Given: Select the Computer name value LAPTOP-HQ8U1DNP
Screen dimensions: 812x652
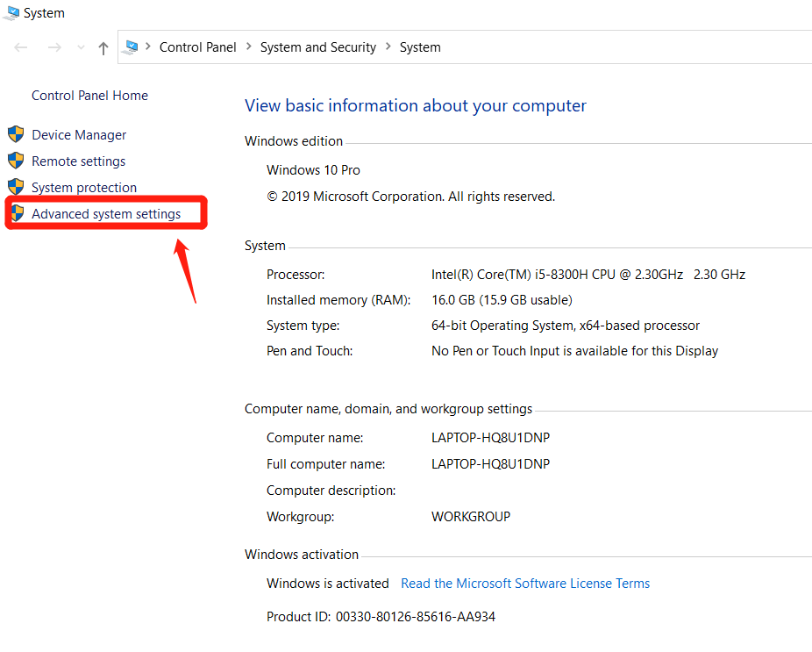Looking at the screenshot, I should (x=490, y=438).
